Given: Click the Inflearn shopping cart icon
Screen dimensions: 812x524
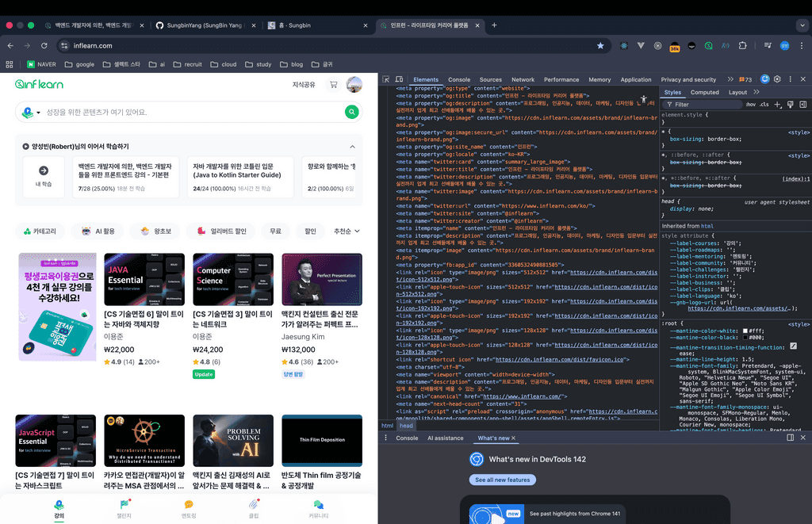Looking at the screenshot, I should [x=333, y=85].
